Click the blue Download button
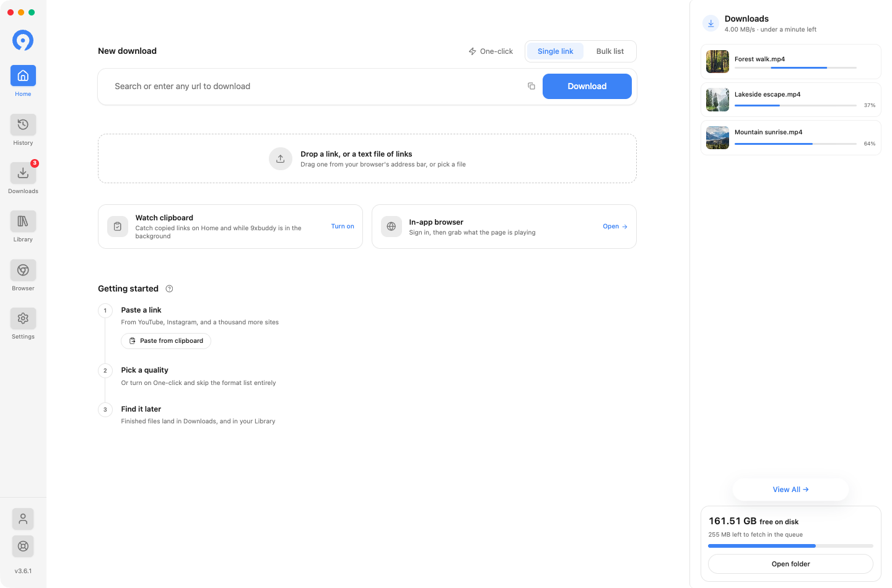Screen dimensions: 892x588 [587, 86]
